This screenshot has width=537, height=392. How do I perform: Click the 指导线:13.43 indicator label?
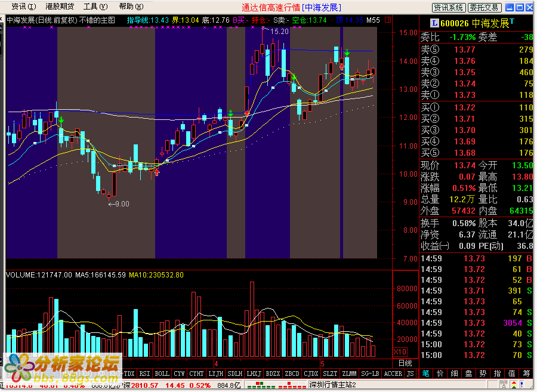pyautogui.click(x=148, y=20)
